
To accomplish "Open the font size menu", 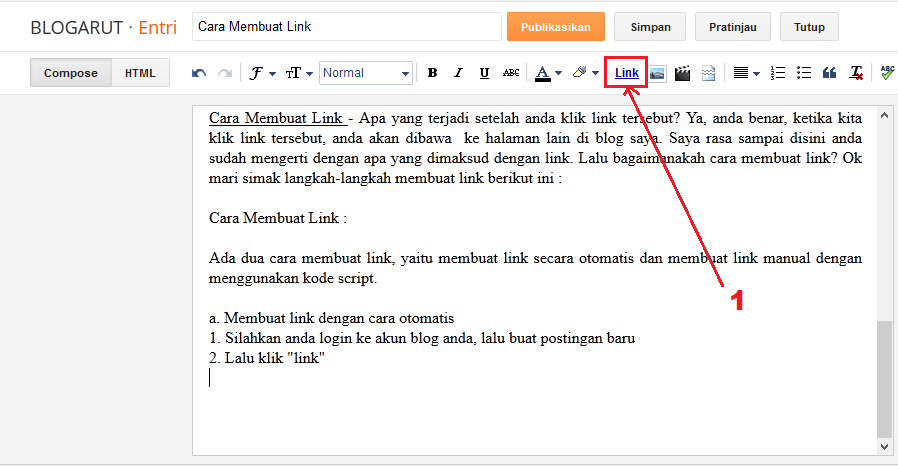I will 299,73.
